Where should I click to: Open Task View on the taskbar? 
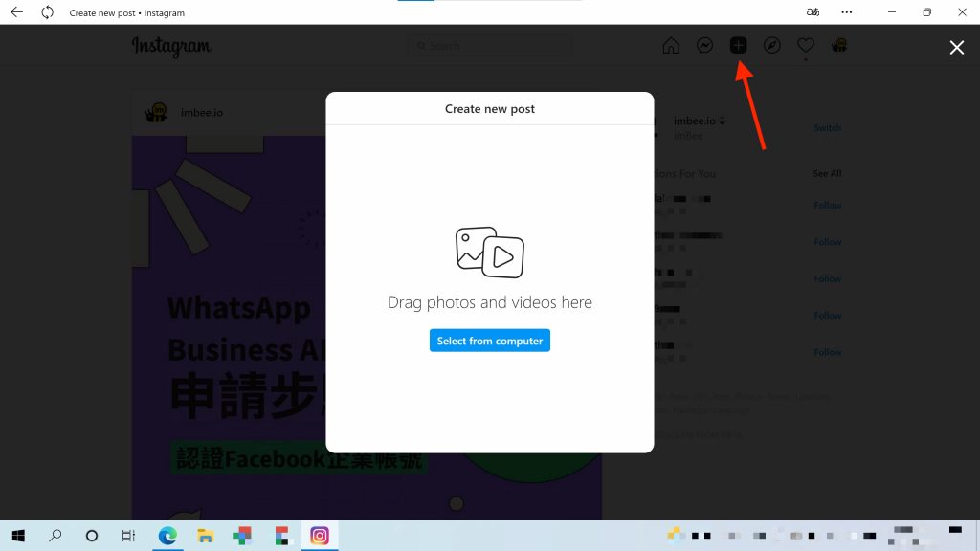[x=128, y=536]
